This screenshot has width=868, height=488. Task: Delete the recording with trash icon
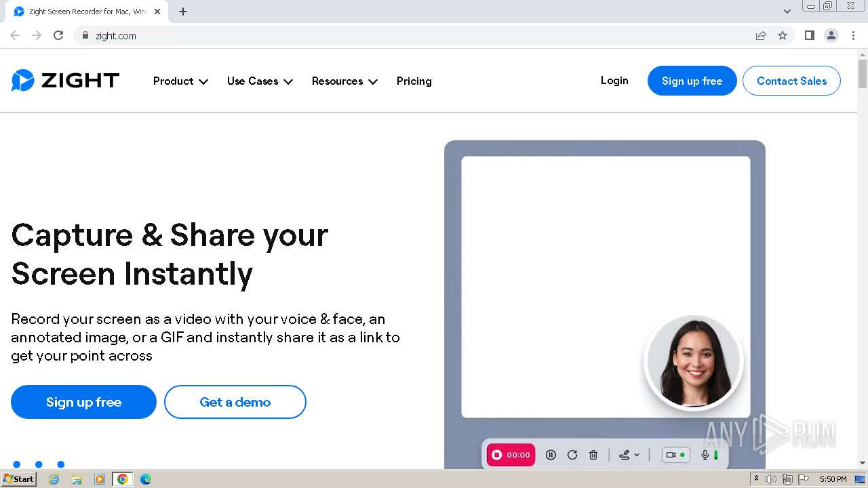[593, 455]
